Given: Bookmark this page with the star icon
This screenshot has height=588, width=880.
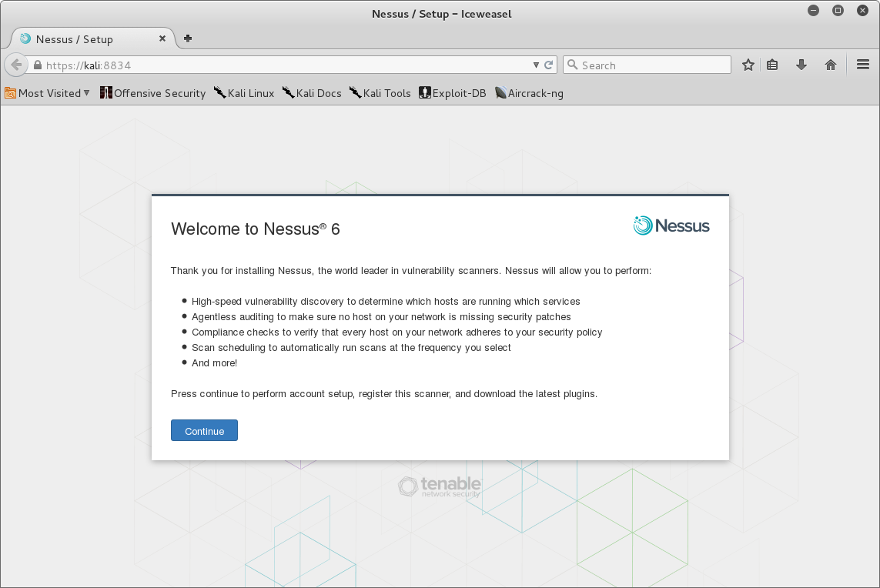Looking at the screenshot, I should pos(748,65).
